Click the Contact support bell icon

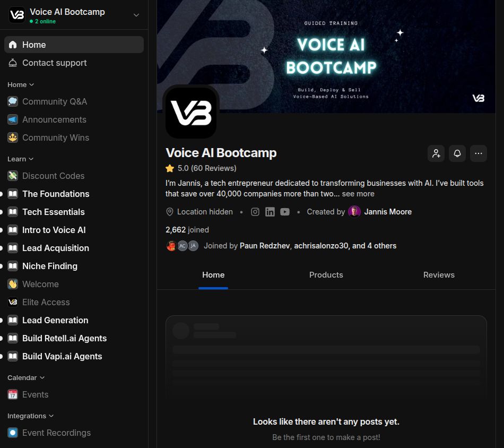[13, 63]
